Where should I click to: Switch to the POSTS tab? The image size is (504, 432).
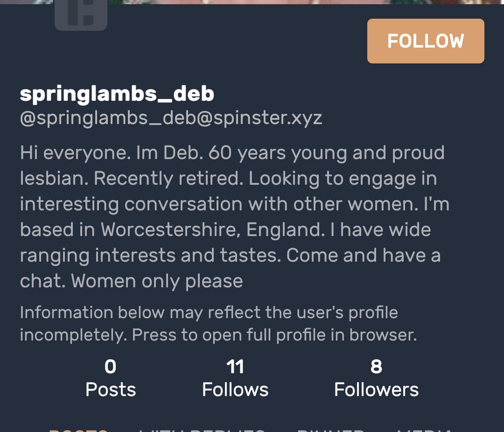78,430
